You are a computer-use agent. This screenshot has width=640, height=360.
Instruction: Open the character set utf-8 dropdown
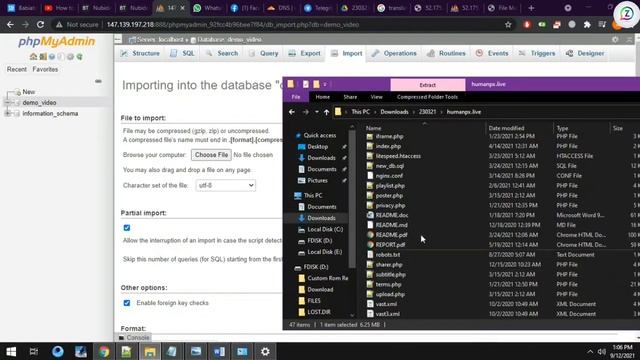[x=226, y=185]
